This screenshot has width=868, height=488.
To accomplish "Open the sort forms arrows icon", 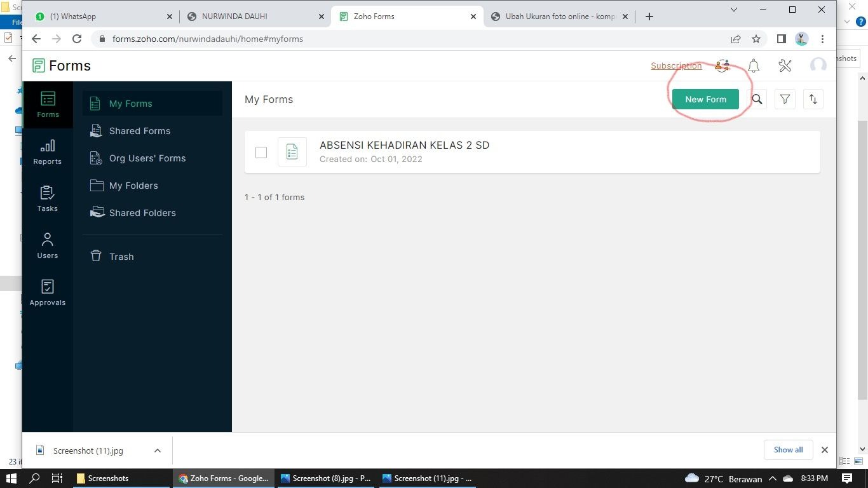I will pyautogui.click(x=813, y=99).
